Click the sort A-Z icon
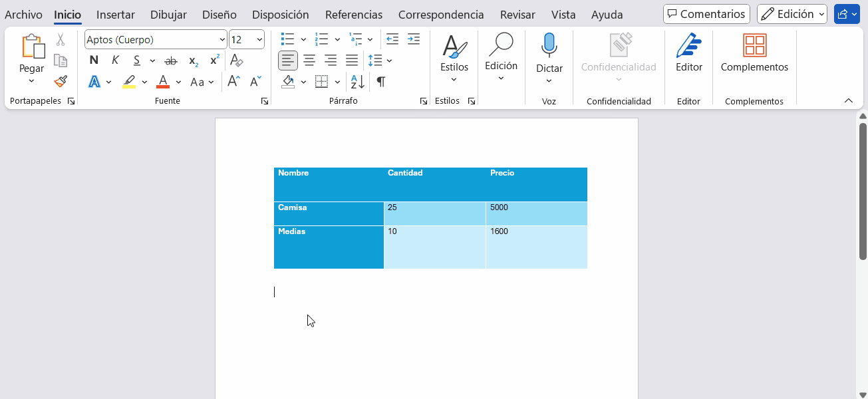Screen dimensions: 868x399 [x=357, y=82]
